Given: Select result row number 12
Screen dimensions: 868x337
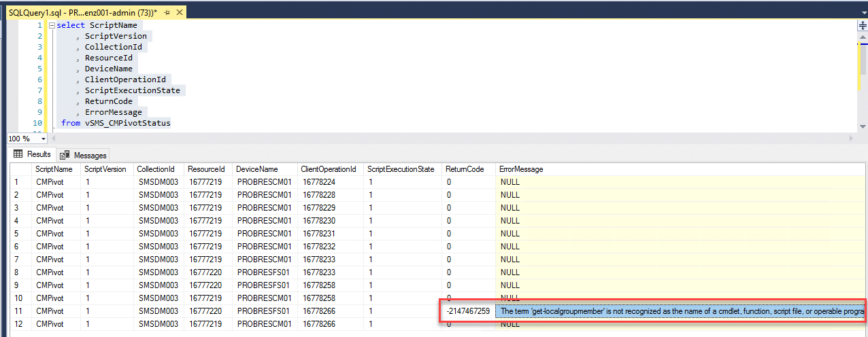Looking at the screenshot, I should point(20,324).
